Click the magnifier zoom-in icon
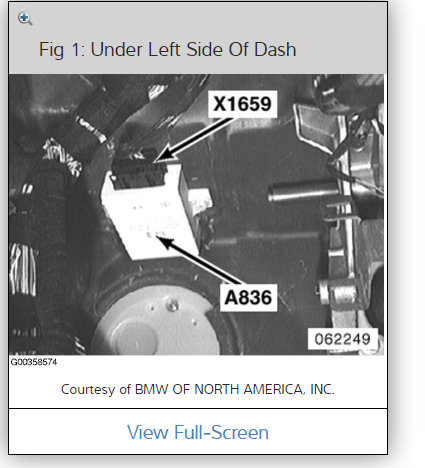Screen dimensions: 425x468 [25, 19]
